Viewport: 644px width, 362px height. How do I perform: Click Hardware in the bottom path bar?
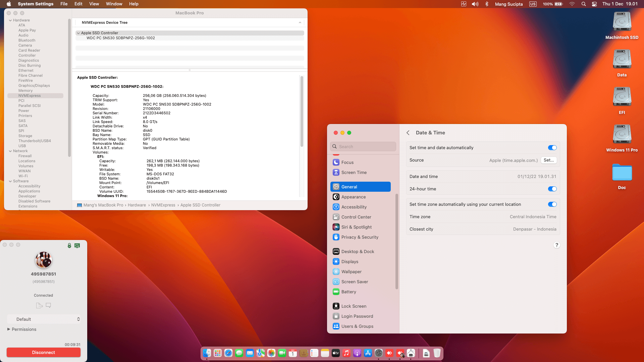coord(137,205)
